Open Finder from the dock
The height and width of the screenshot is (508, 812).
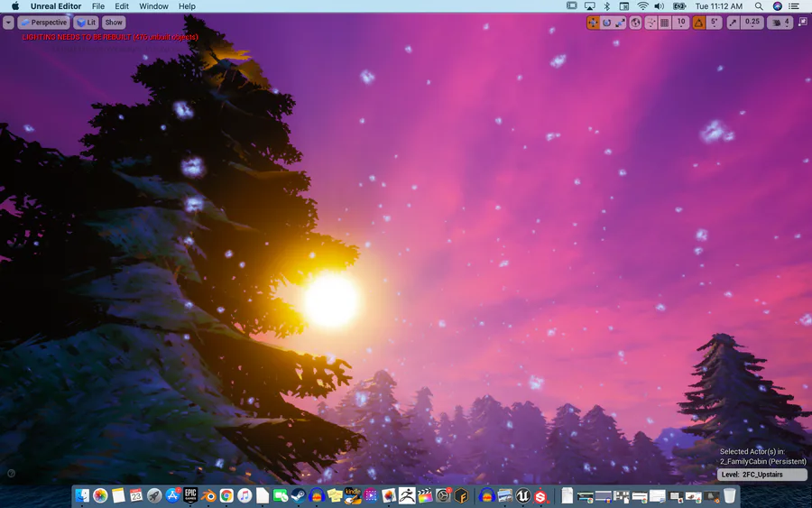(82, 495)
